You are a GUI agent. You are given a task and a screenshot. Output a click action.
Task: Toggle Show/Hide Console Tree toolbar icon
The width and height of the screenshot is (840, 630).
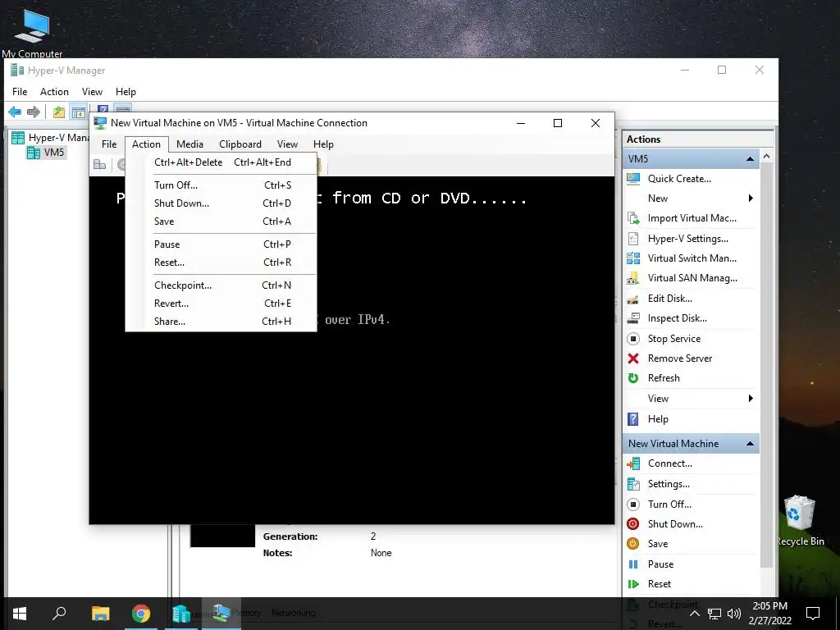coord(79,112)
